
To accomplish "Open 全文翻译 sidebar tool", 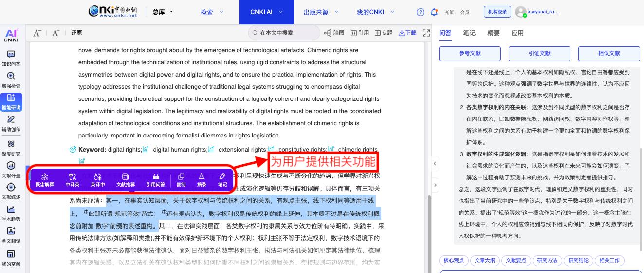I will click(11, 234).
